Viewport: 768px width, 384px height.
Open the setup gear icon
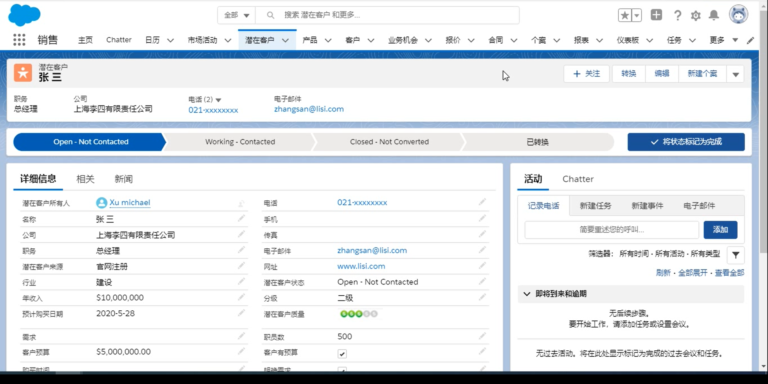[696, 16]
